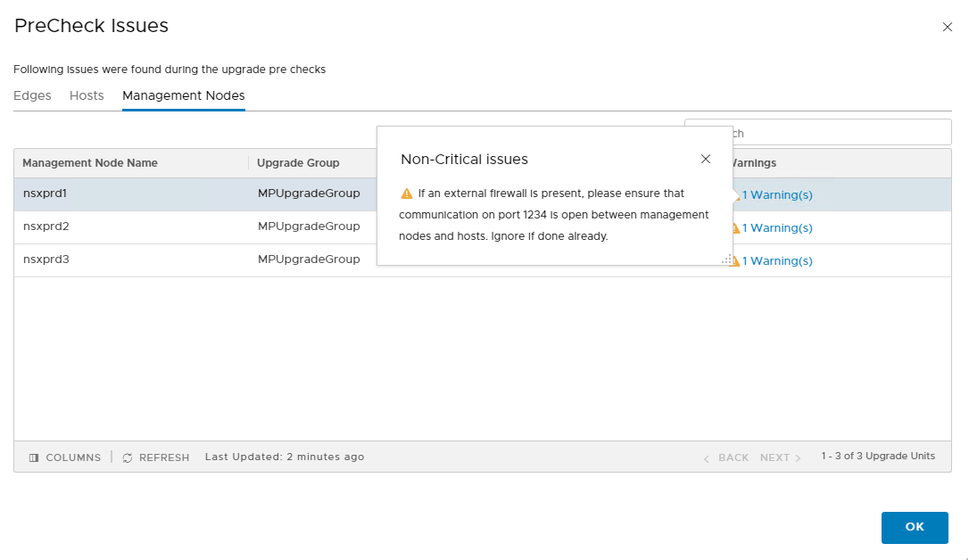
Task: Switch to the Hosts tab
Action: pyautogui.click(x=87, y=95)
